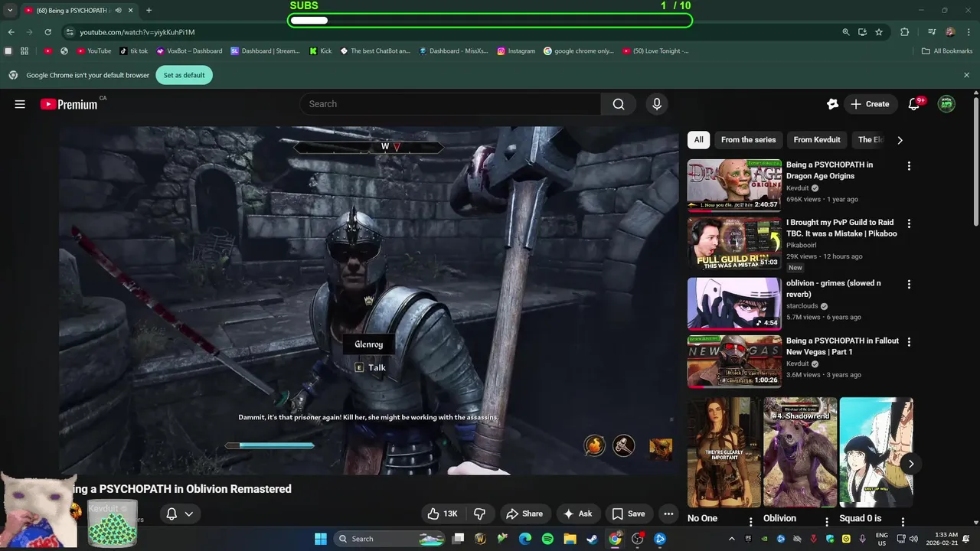Viewport: 980px width, 551px height.
Task: Open the All Bookmarks folder
Action: click(947, 51)
